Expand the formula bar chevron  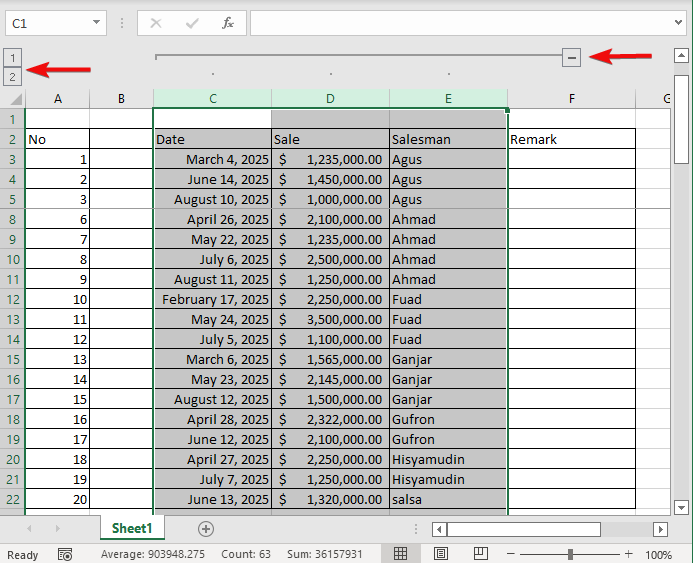[x=678, y=22]
